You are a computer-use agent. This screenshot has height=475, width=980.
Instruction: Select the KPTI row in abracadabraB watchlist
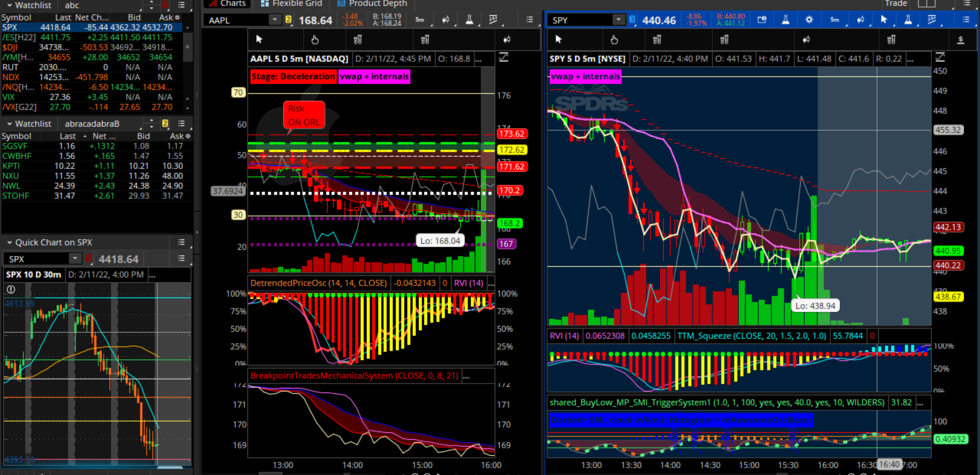pos(96,166)
